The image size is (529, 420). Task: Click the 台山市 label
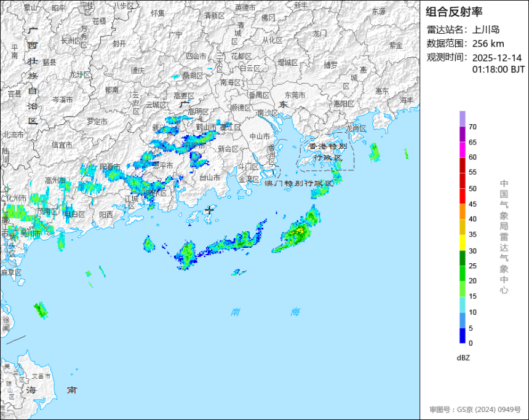pyautogui.click(x=210, y=178)
